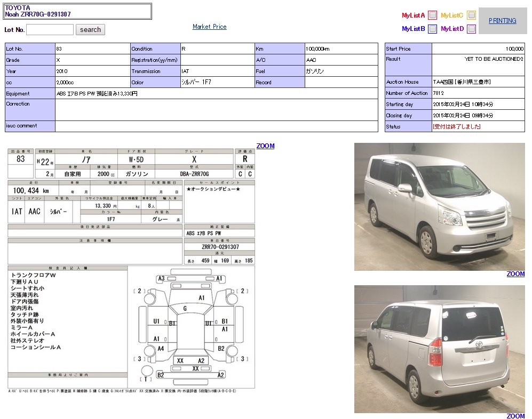This screenshot has height=419, width=532.
Task: Open the front view photo of the van
Action: pyautogui.click(x=439, y=207)
